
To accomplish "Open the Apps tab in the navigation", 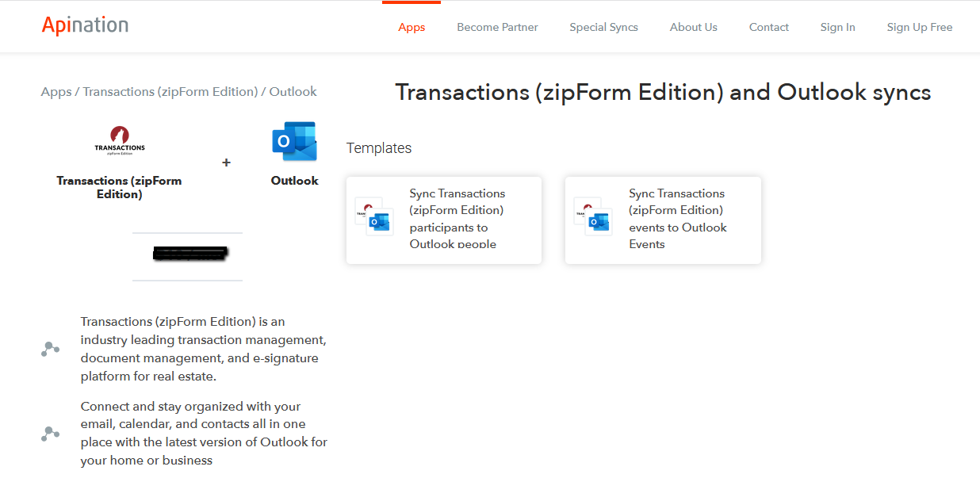I will [412, 27].
